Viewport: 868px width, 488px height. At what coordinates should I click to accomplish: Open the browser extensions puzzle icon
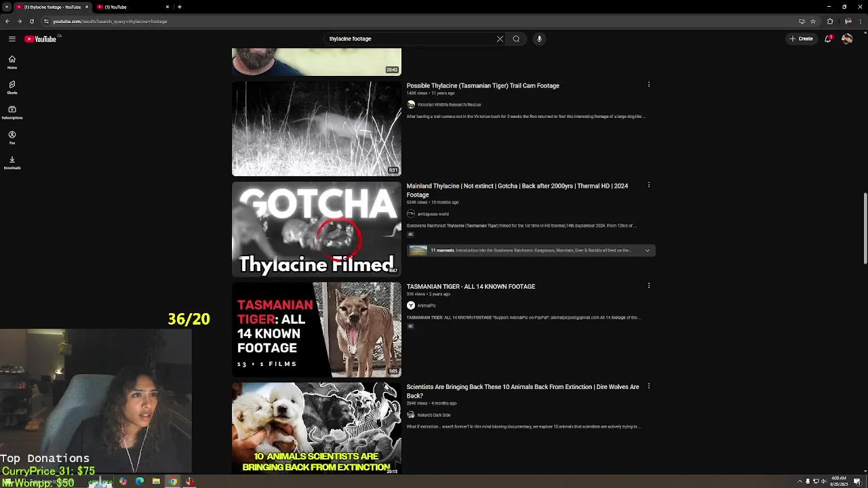click(x=830, y=21)
